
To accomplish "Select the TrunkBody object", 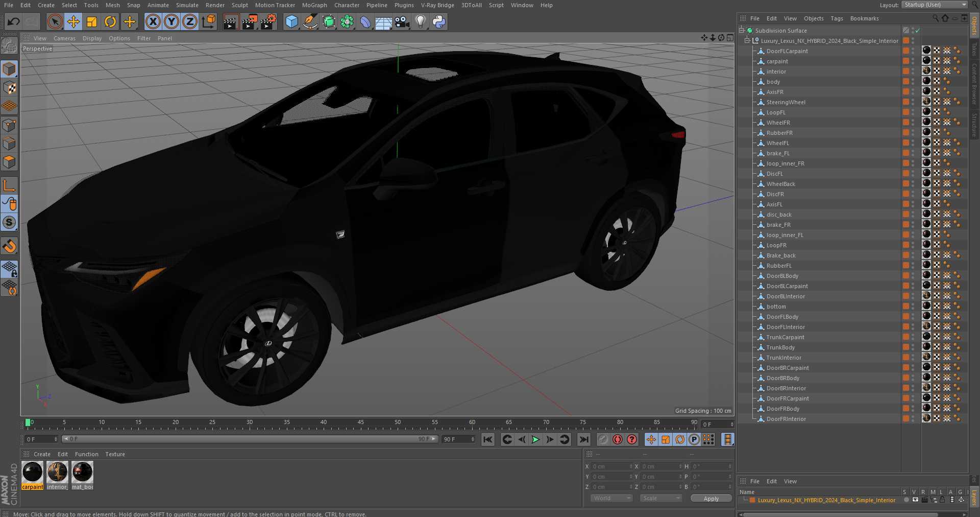I will [x=780, y=347].
